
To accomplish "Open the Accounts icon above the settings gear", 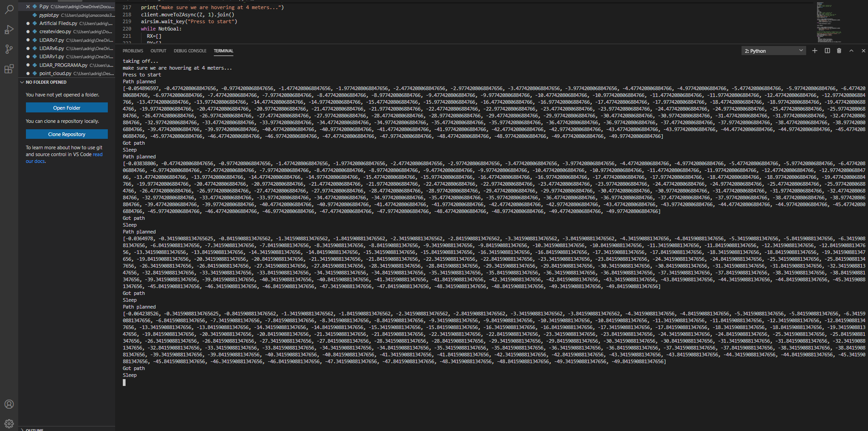I will point(9,404).
